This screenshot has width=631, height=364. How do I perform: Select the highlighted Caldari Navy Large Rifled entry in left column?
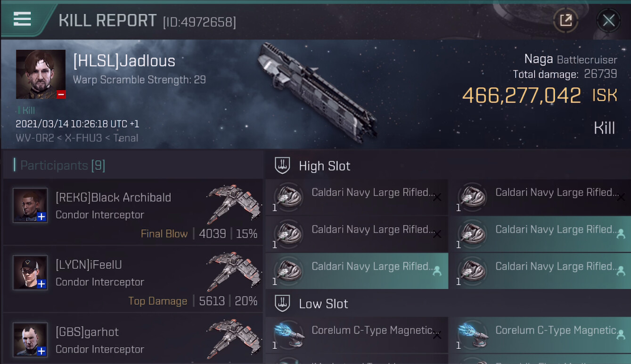357,271
